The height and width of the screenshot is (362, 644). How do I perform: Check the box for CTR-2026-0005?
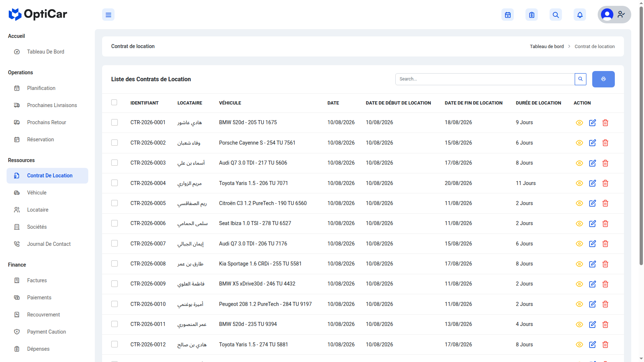(115, 203)
